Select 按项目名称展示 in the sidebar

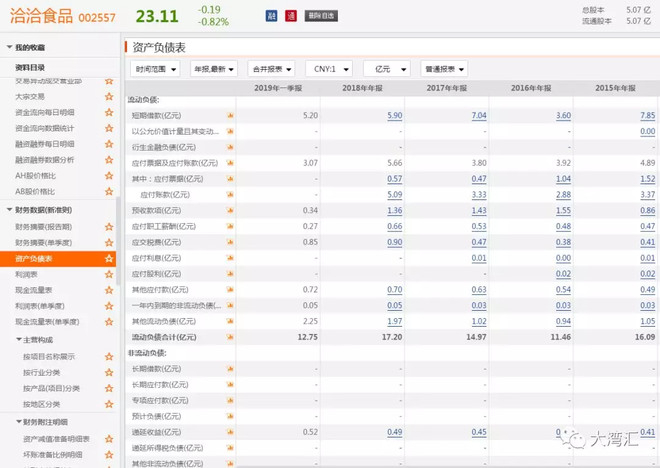tap(49, 357)
